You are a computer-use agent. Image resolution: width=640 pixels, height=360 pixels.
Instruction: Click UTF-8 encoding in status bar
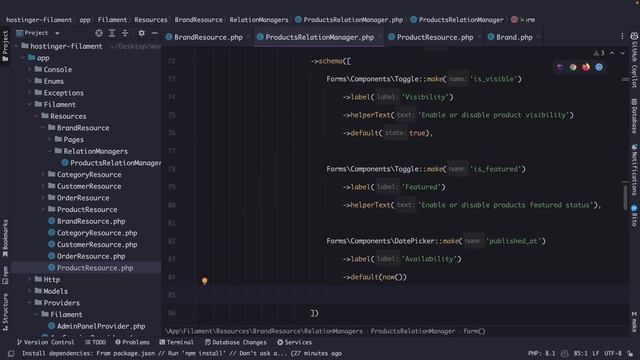[x=613, y=353]
